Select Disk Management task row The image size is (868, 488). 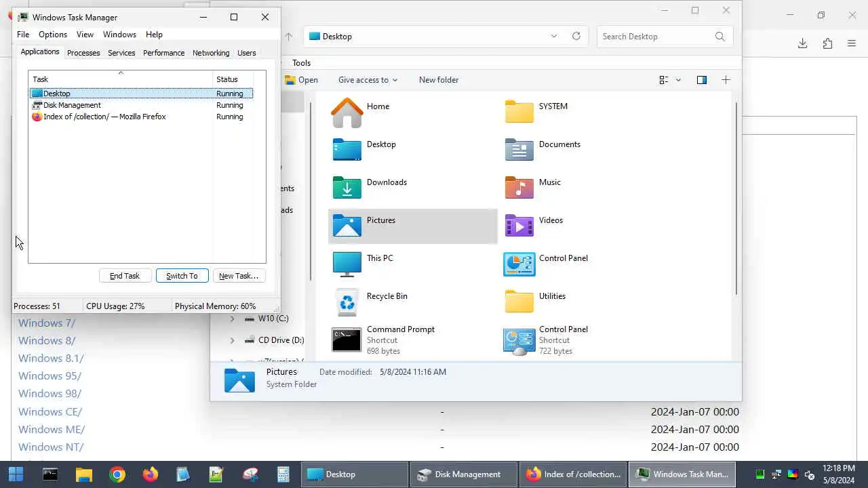click(141, 105)
